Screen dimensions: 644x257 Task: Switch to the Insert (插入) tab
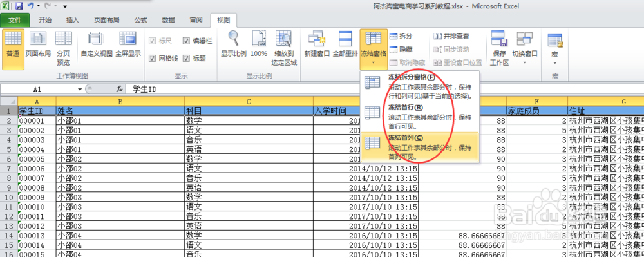[x=72, y=20]
